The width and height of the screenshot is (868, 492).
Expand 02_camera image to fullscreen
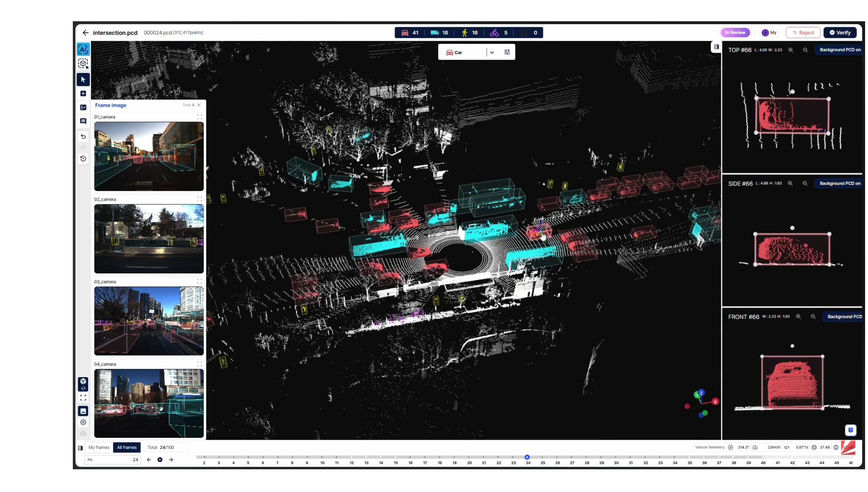(200, 199)
